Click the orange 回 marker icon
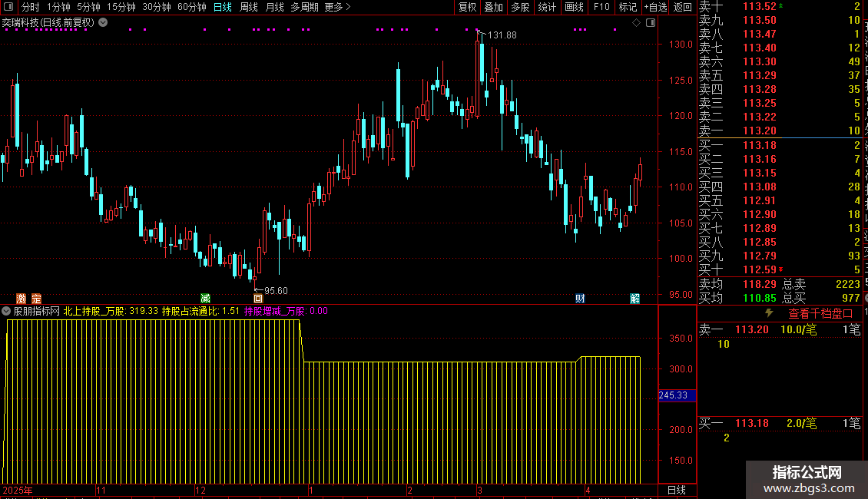Screen dimensions: 868x499 (258, 299)
